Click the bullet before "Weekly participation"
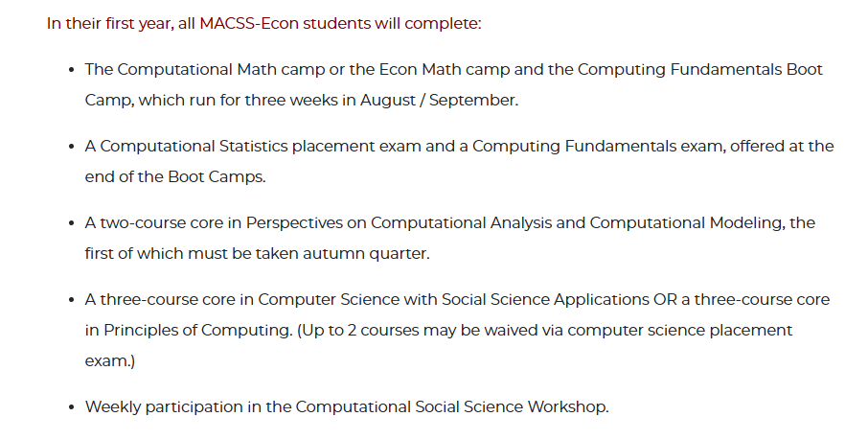The image size is (868, 440). (x=71, y=407)
